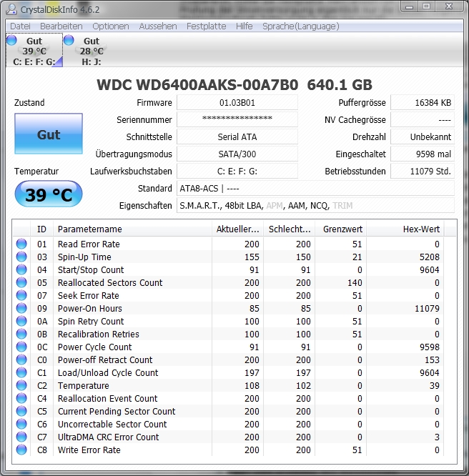
Task: Open the Aussehen menu
Action: pos(158,26)
